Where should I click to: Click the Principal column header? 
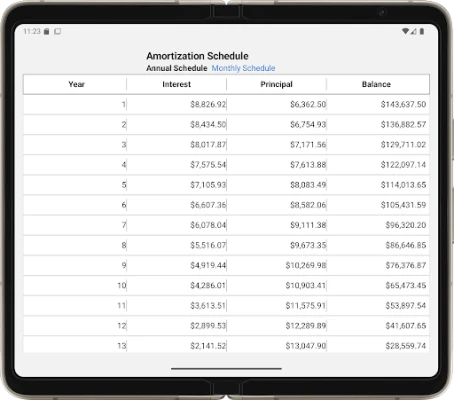point(276,84)
